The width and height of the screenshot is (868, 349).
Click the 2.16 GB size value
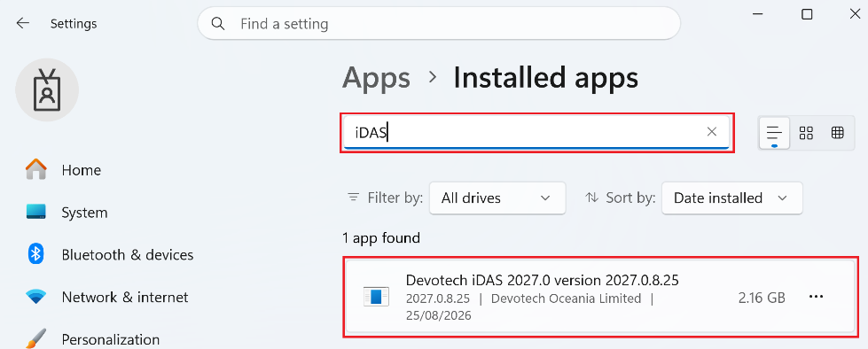762,298
